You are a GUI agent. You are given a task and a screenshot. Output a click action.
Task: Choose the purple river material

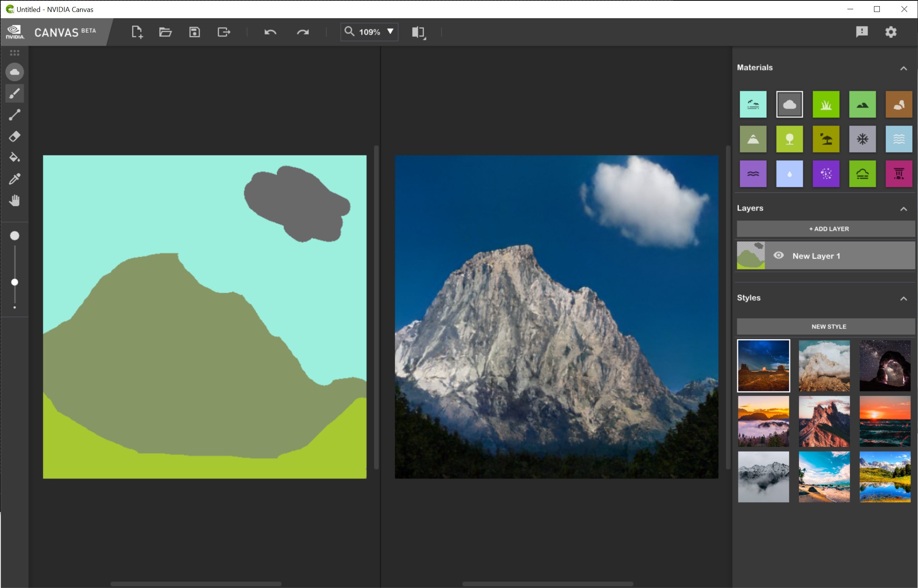[753, 174]
